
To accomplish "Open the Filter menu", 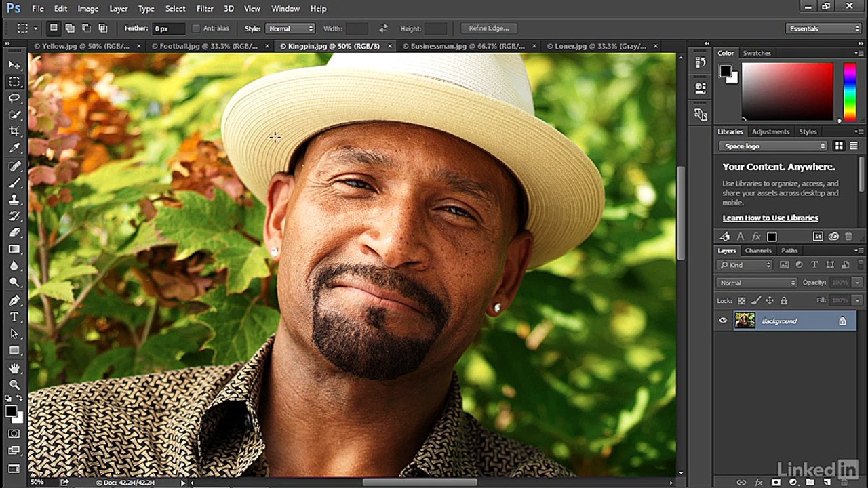I will [205, 9].
